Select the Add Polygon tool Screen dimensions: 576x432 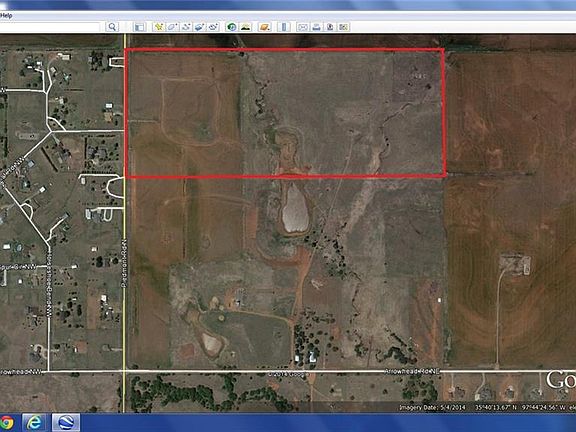[x=172, y=27]
